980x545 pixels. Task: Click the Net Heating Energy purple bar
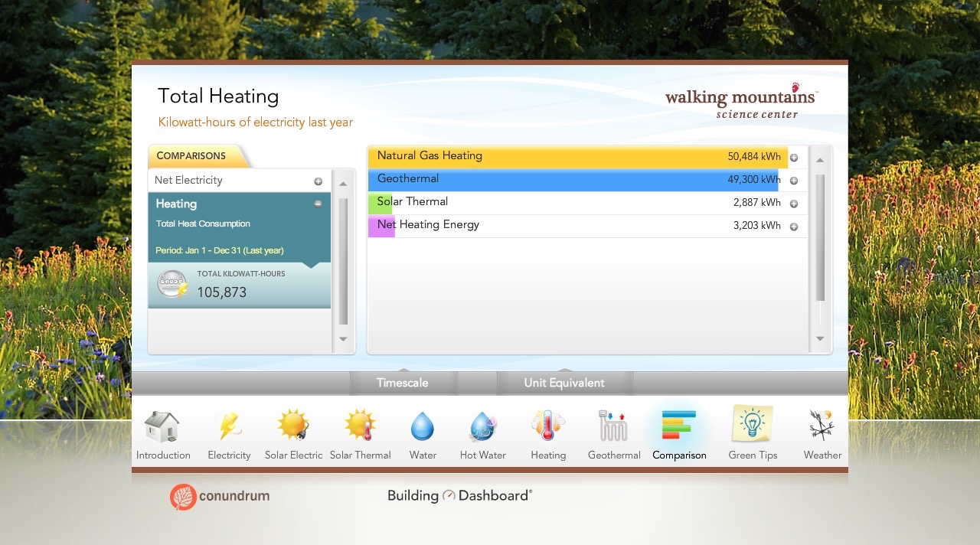(x=381, y=227)
